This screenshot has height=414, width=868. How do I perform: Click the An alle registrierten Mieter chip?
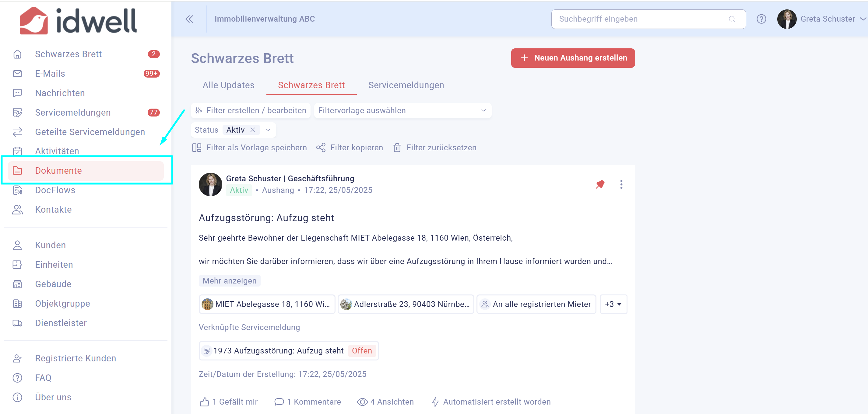tap(536, 304)
